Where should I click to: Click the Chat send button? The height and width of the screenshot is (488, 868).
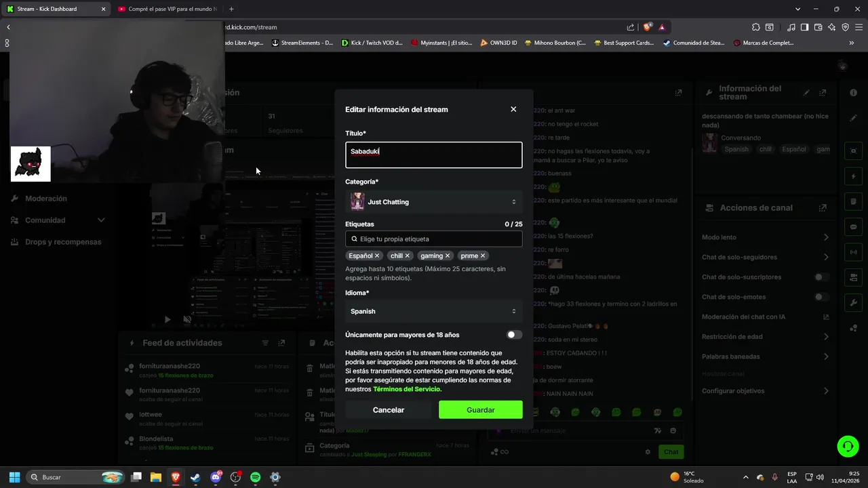click(671, 451)
